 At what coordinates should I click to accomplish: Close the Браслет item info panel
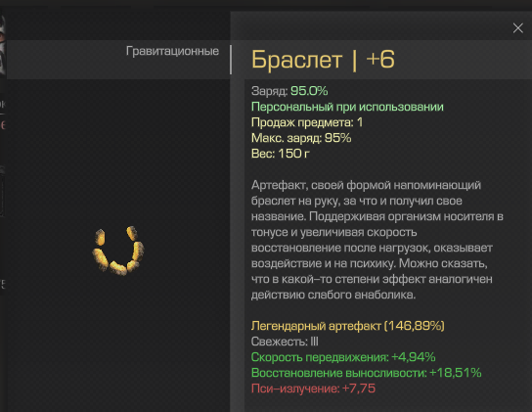[x=517, y=28]
